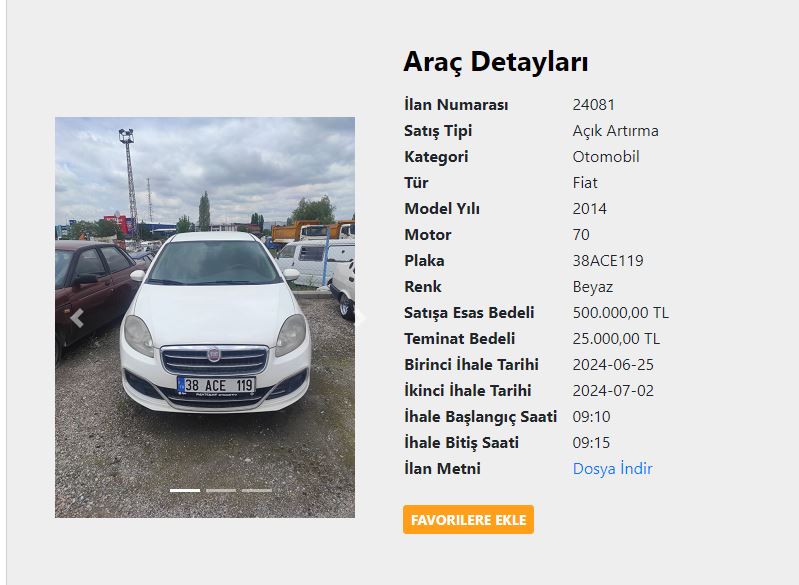Select the first carousel indicator bar
This screenshot has width=799, height=585.
coord(185,490)
